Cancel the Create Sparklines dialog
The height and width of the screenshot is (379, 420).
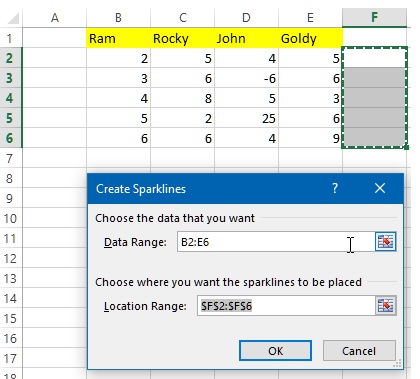coord(359,351)
